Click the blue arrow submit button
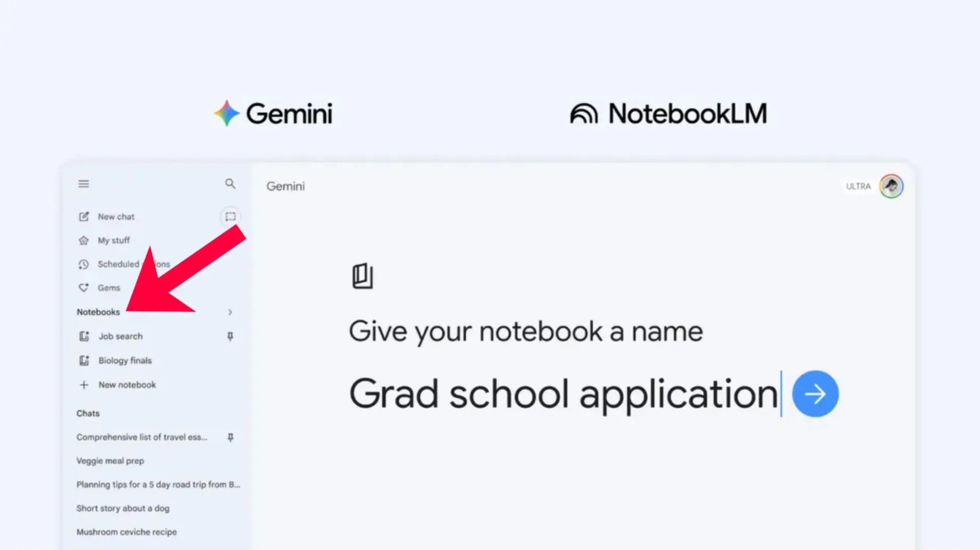This screenshot has width=980, height=550. 815,394
